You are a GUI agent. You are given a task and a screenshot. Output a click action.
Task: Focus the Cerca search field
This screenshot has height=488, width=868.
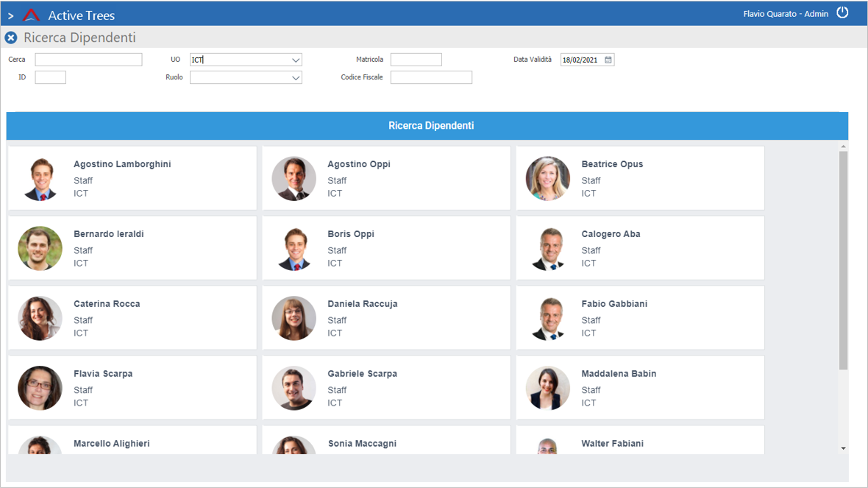click(x=88, y=60)
